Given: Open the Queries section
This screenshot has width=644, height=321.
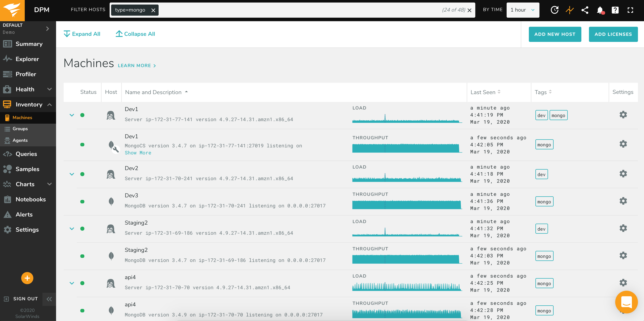Looking at the screenshot, I should (26, 154).
